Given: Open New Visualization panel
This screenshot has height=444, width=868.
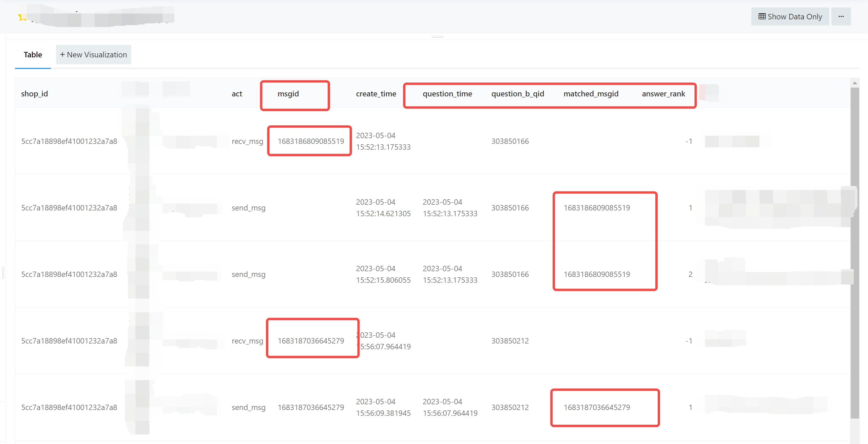Looking at the screenshot, I should coord(93,54).
